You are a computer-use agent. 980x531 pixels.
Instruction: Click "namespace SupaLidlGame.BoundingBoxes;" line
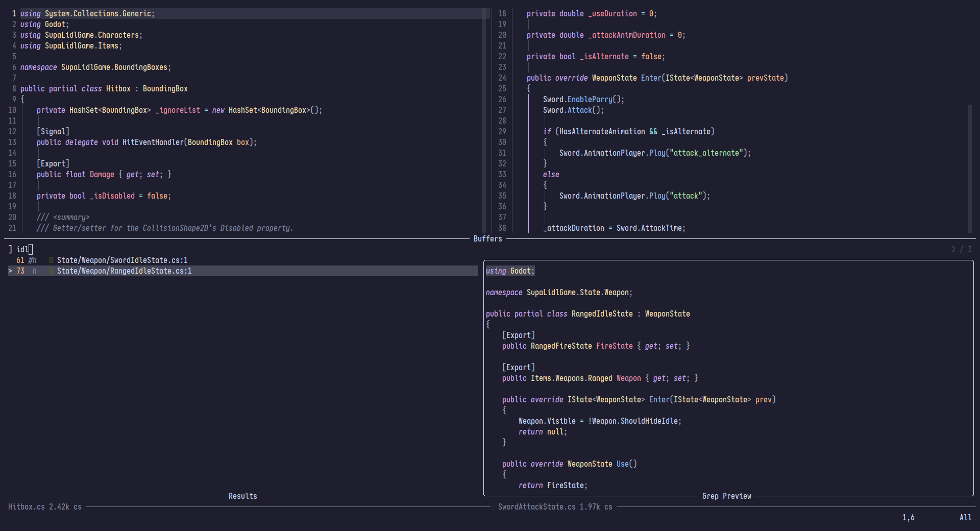pos(95,67)
